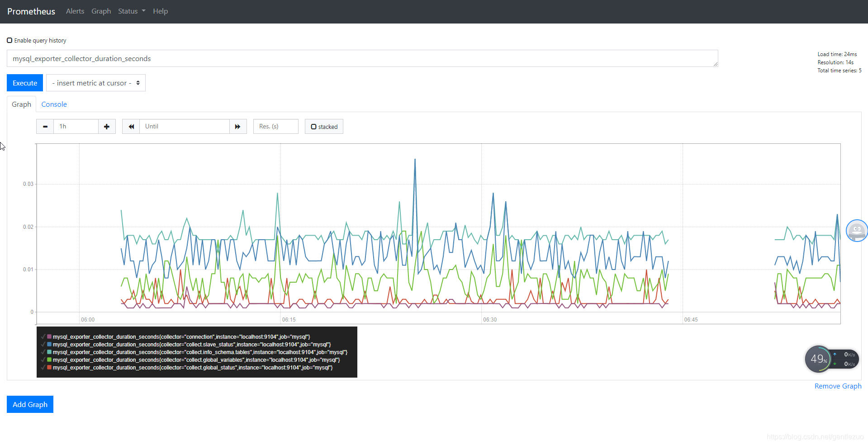Click the 'Resolution: 14s' text
The height and width of the screenshot is (445, 868).
tap(835, 62)
